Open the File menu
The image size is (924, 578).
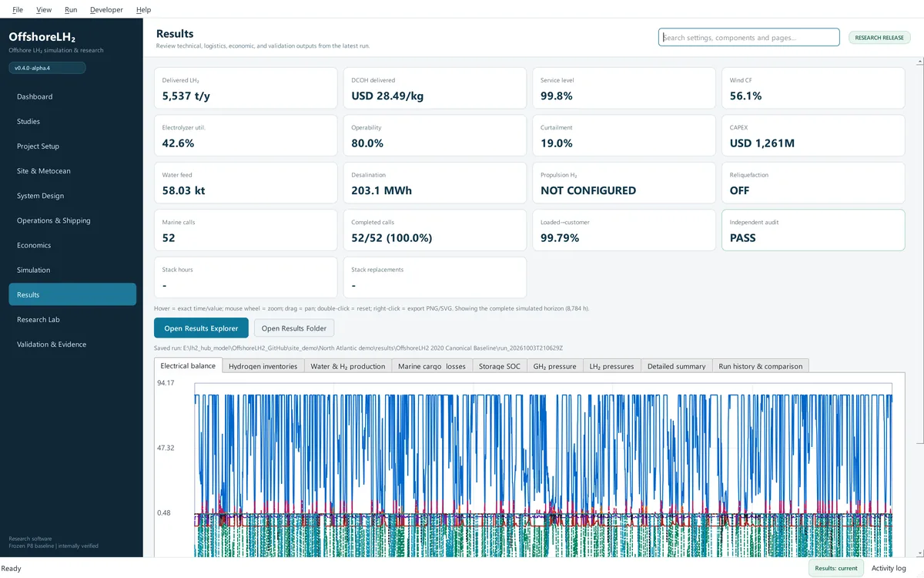(18, 9)
